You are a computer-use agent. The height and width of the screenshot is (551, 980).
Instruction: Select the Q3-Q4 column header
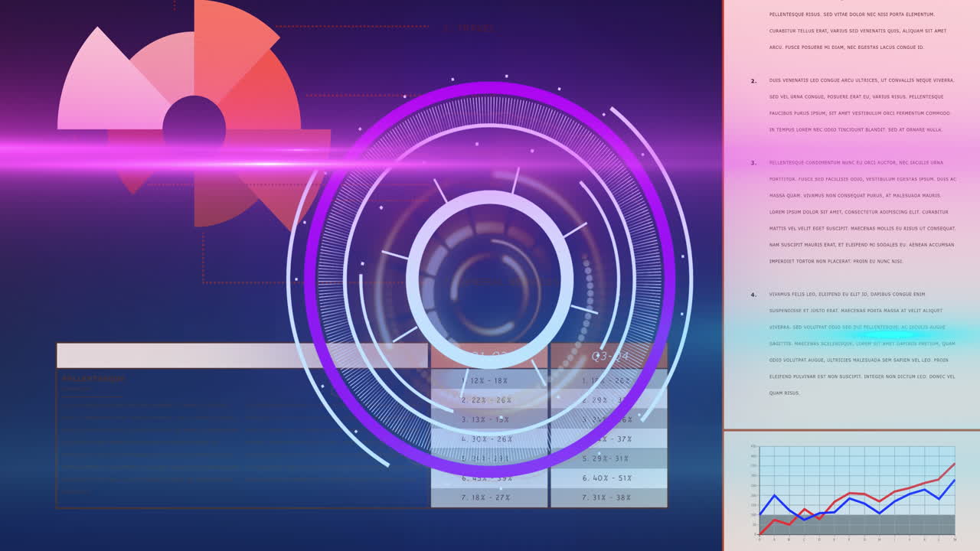[x=609, y=356]
